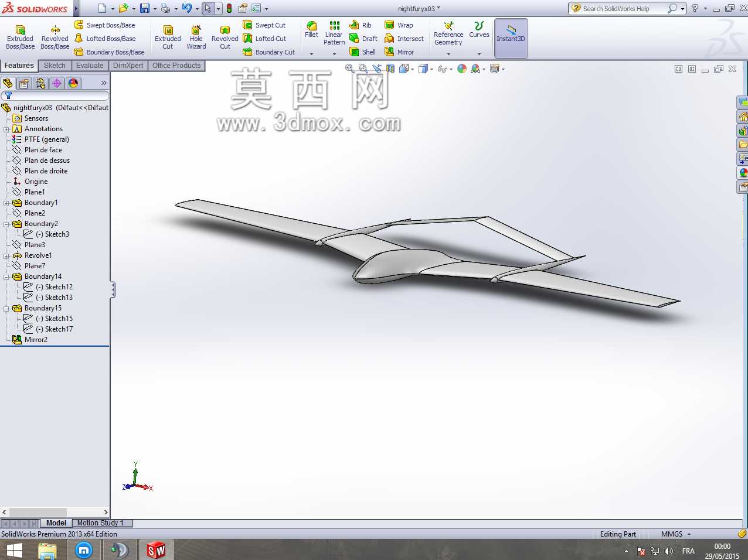
Task: Select the Swept Cut tool
Action: pos(264,25)
